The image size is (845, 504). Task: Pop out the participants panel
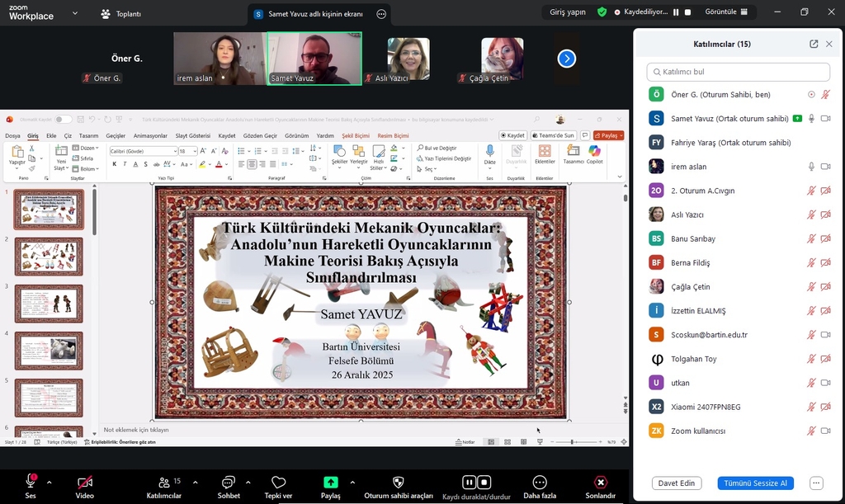coord(814,44)
